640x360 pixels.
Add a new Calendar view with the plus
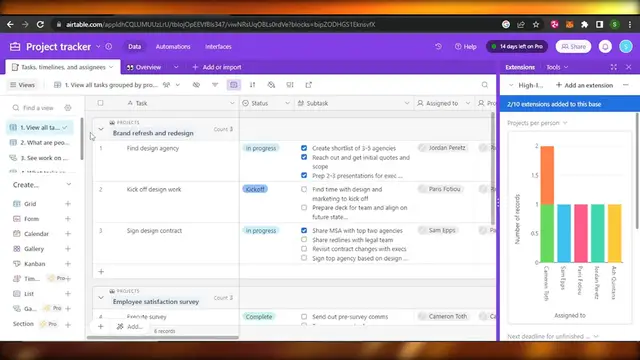point(68,233)
